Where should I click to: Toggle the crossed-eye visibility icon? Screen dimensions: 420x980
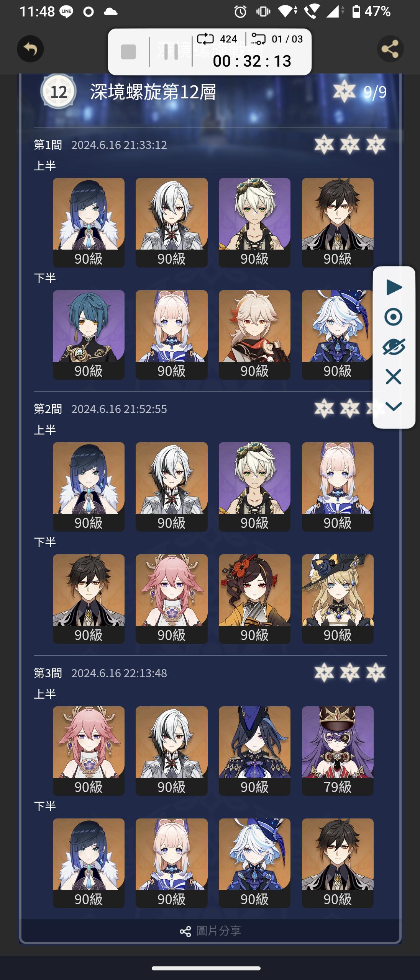click(x=394, y=347)
